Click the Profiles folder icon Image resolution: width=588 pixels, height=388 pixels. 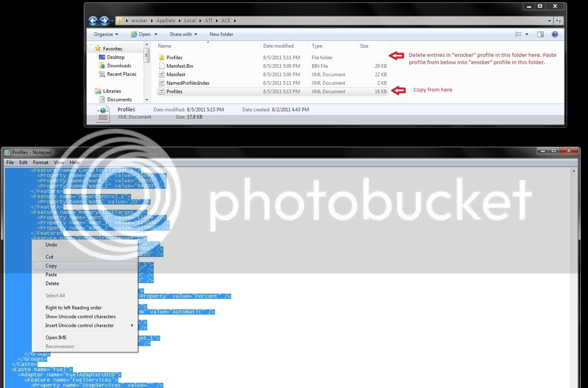click(x=162, y=57)
